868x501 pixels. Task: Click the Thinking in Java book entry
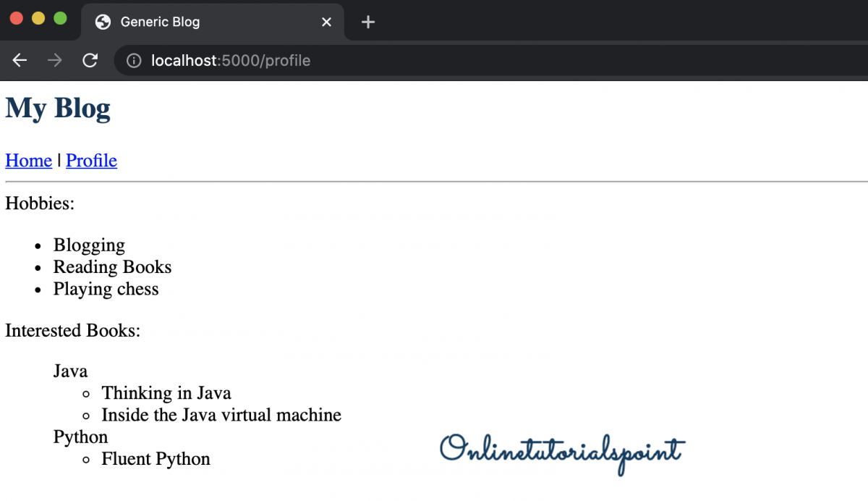click(166, 393)
